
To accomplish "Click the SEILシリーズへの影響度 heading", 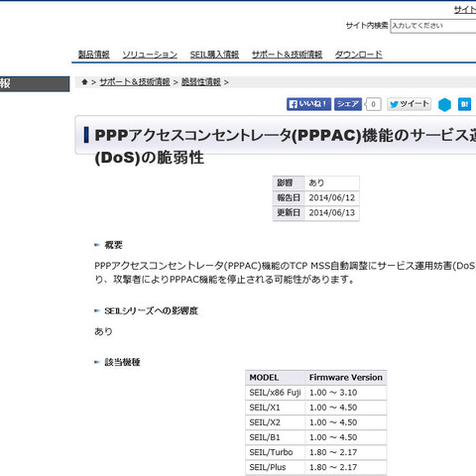I will (151, 310).
